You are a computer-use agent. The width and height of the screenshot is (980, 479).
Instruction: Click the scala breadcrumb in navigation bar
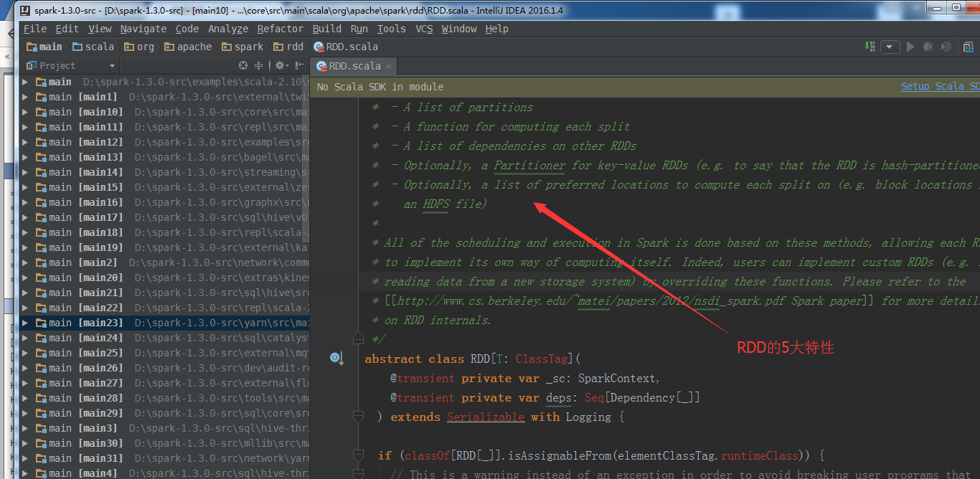(93, 47)
